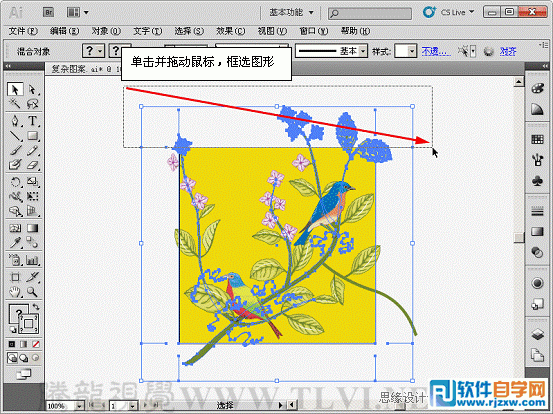Pick the Hand tool

coord(15,291)
